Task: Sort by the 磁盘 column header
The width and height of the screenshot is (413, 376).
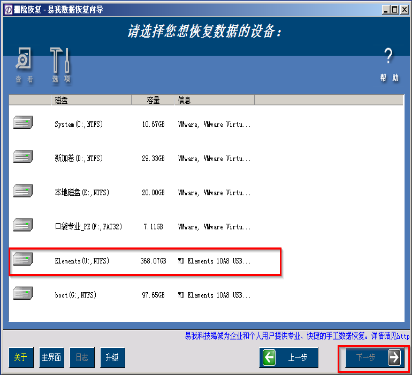Action: pos(91,100)
